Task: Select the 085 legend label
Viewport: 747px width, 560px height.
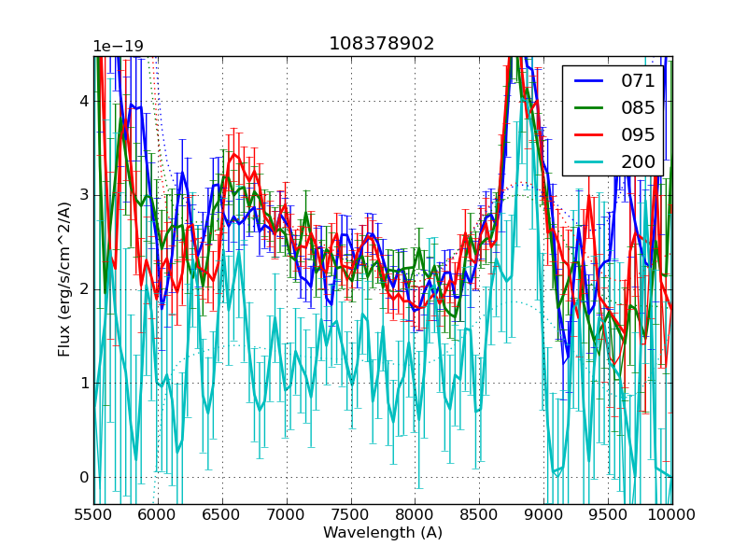Action: pos(638,107)
